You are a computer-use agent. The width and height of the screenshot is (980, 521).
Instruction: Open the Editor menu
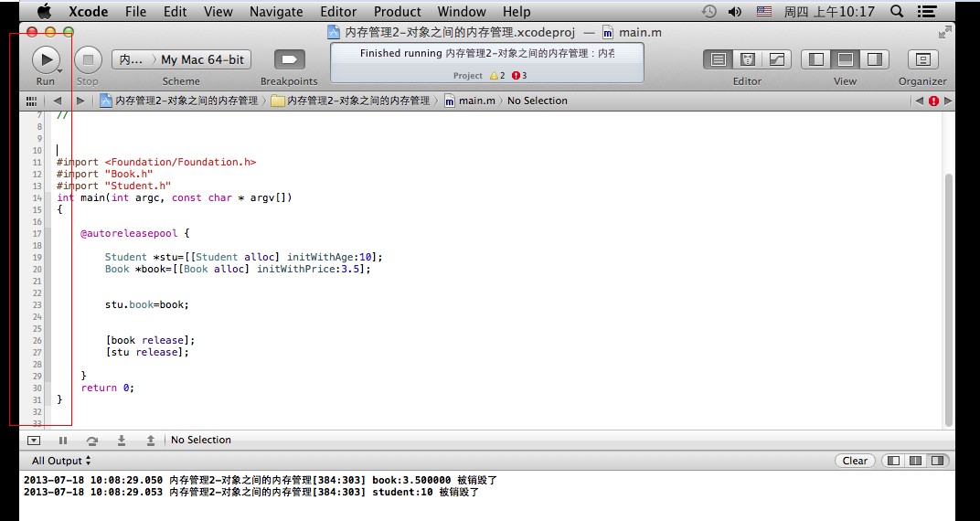pyautogui.click(x=338, y=11)
